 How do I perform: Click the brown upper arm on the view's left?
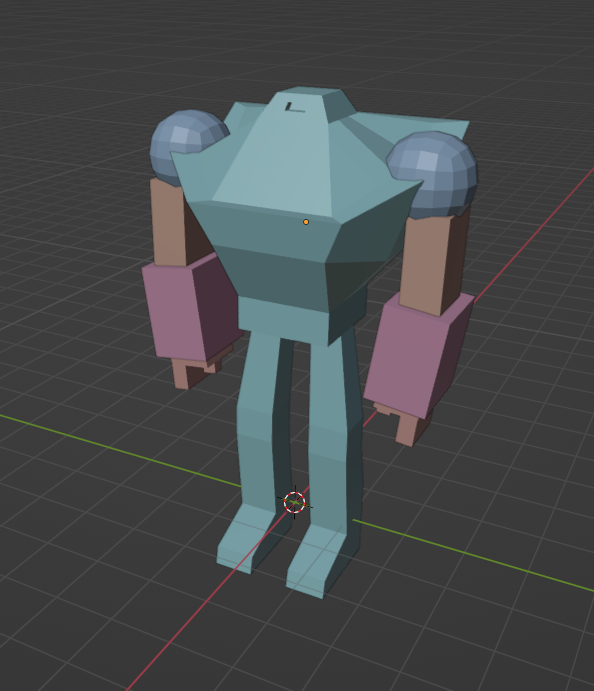click(170, 223)
